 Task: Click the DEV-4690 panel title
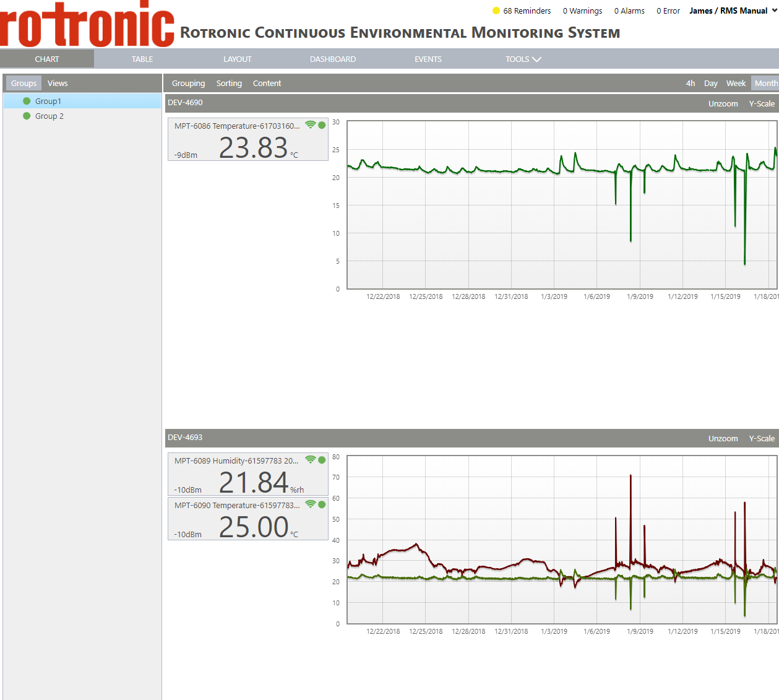[185, 103]
